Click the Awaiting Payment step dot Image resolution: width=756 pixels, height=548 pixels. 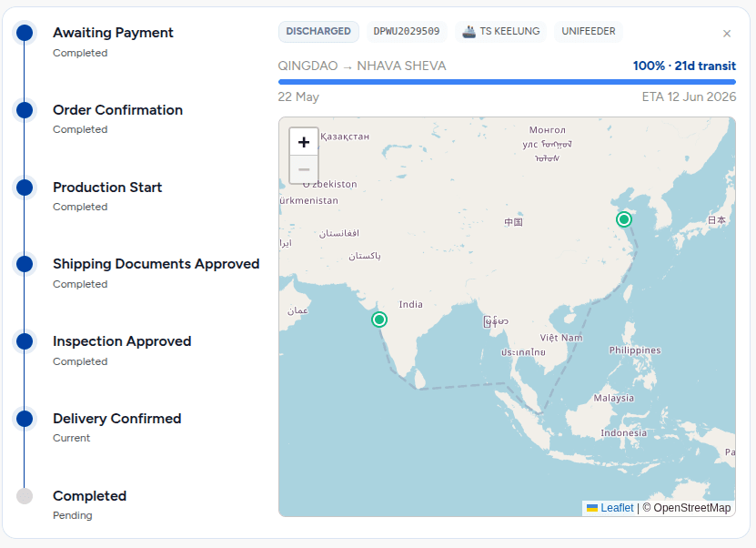(x=25, y=33)
